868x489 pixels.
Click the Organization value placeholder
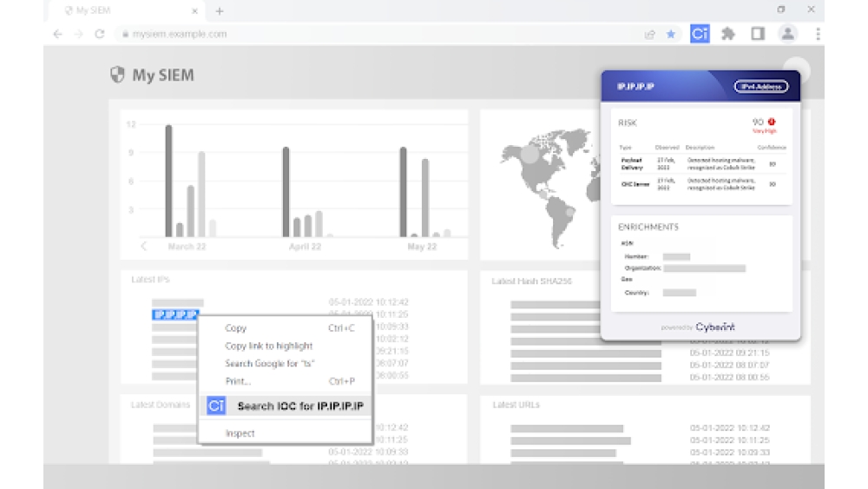click(704, 268)
